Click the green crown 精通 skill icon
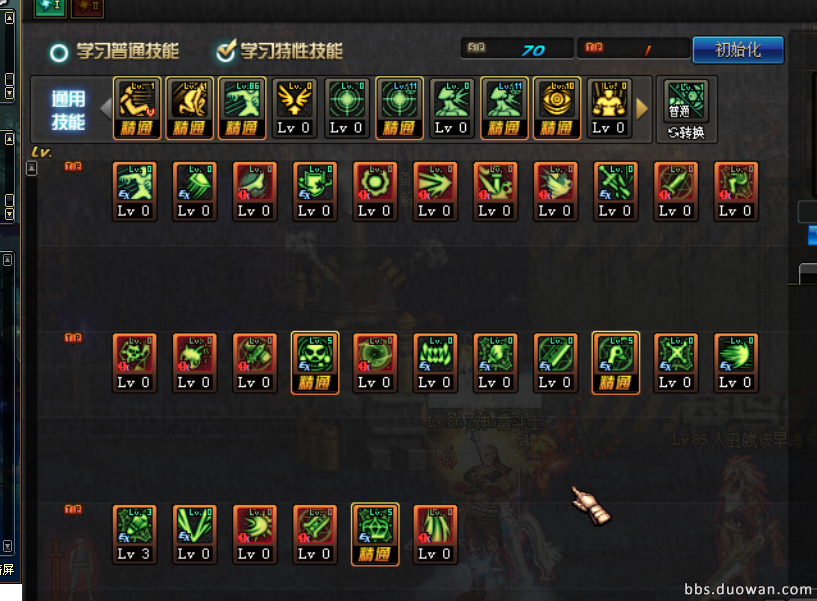The image size is (817, 601). click(x=375, y=534)
